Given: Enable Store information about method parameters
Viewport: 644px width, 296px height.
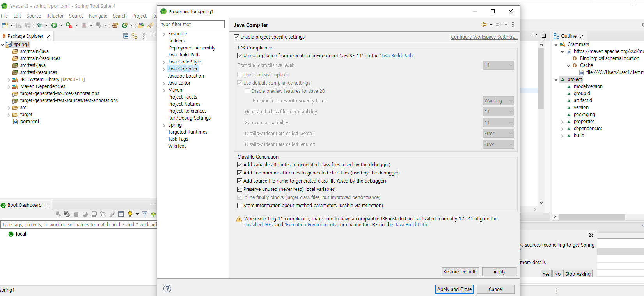Looking at the screenshot, I should tap(240, 206).
